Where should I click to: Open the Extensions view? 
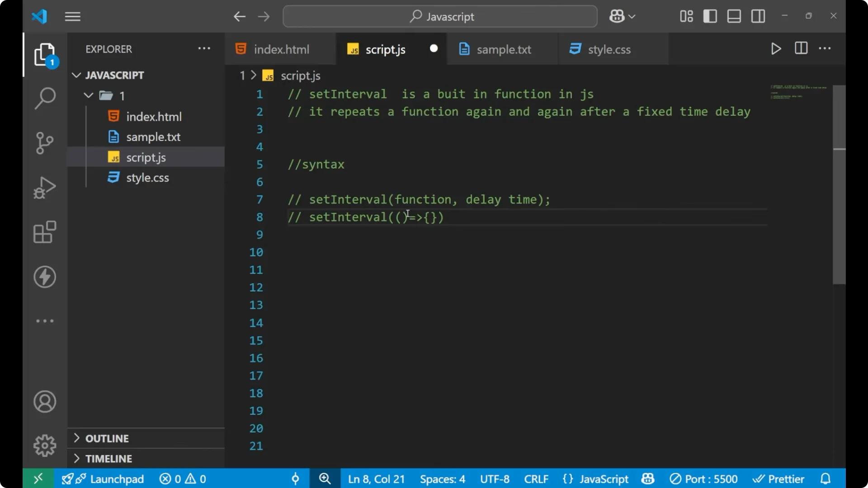click(x=45, y=232)
